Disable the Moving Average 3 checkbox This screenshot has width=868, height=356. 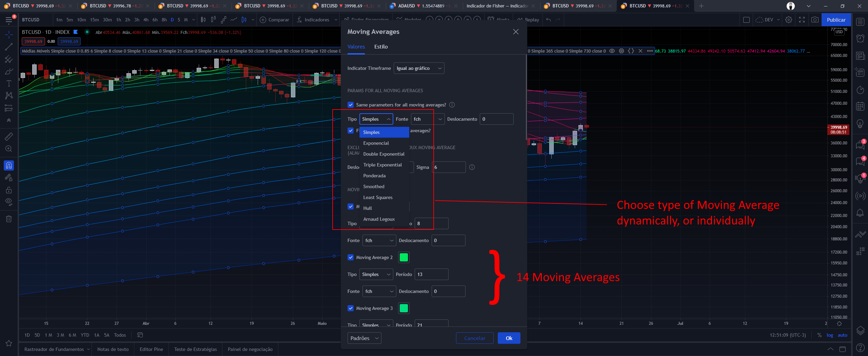(351, 308)
